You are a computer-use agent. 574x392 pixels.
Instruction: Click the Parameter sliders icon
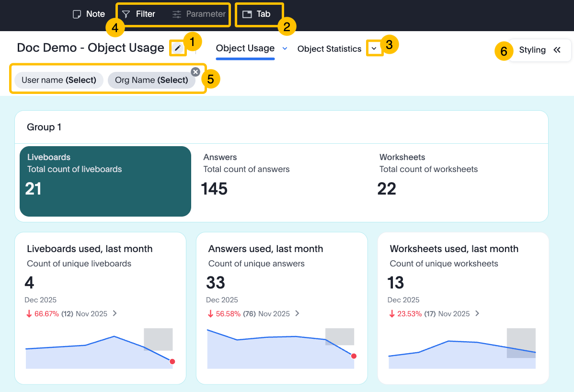[177, 14]
